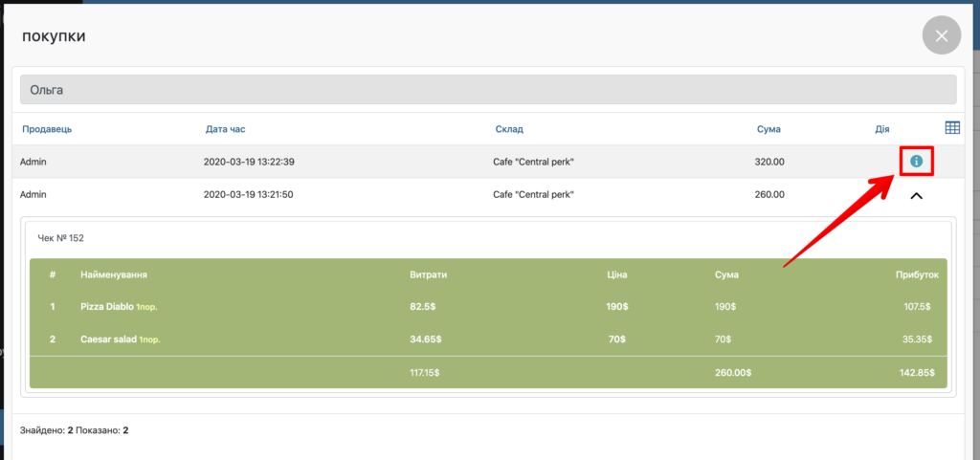Select the purchase row dated 2020-03-19 13:22:39
980x460 pixels.
coord(249,162)
